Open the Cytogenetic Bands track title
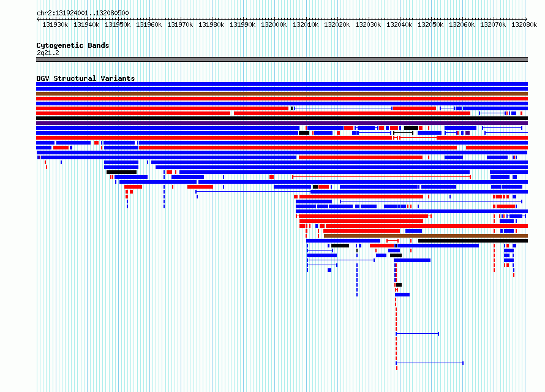The image size is (545, 392). point(73,45)
